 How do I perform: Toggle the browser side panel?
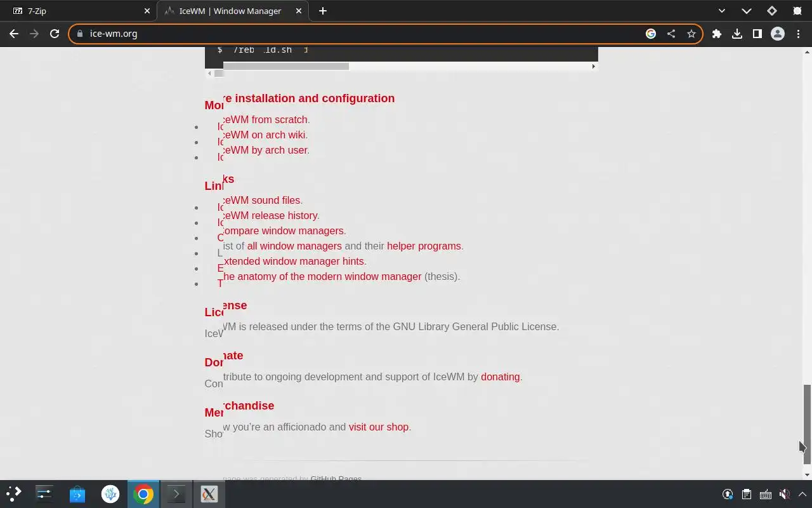(x=757, y=34)
